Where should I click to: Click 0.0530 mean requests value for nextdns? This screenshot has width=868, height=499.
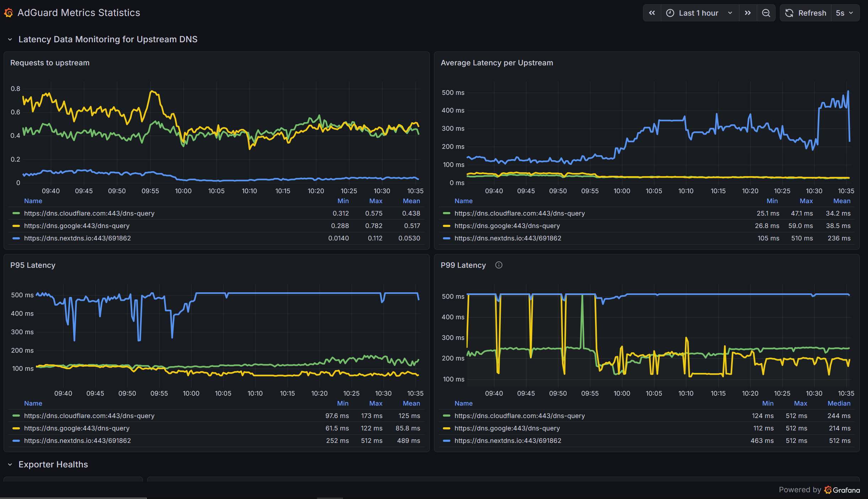pos(409,238)
